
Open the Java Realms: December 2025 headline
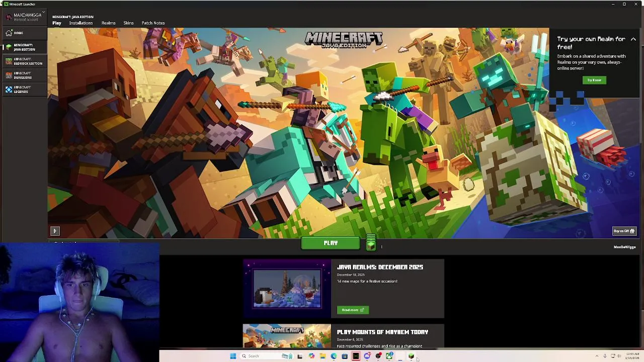[x=380, y=267]
